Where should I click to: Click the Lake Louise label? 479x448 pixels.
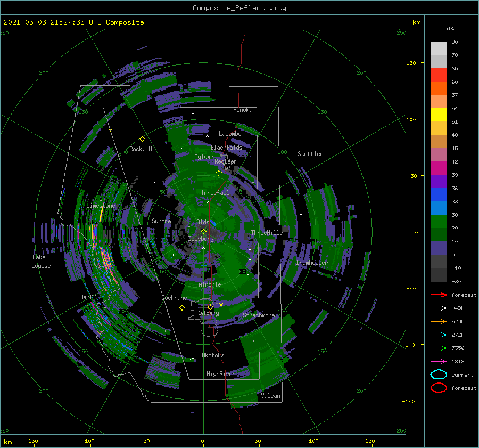pyautogui.click(x=41, y=262)
